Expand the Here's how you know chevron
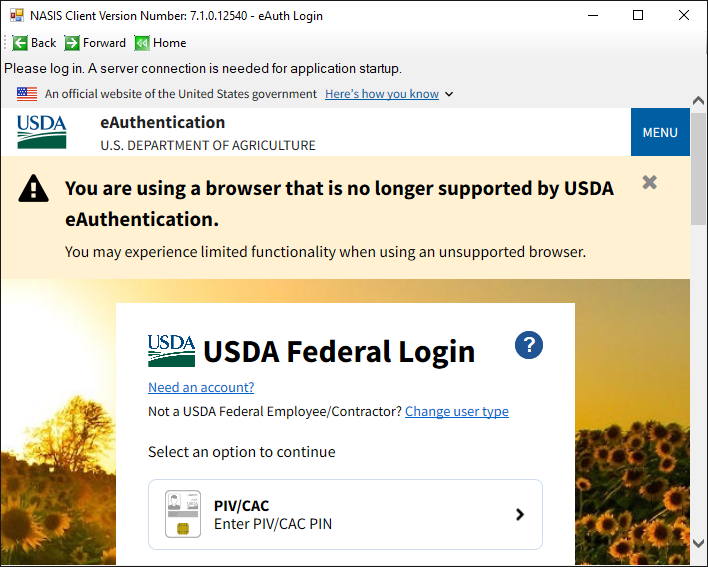This screenshot has height=567, width=708. 449,94
